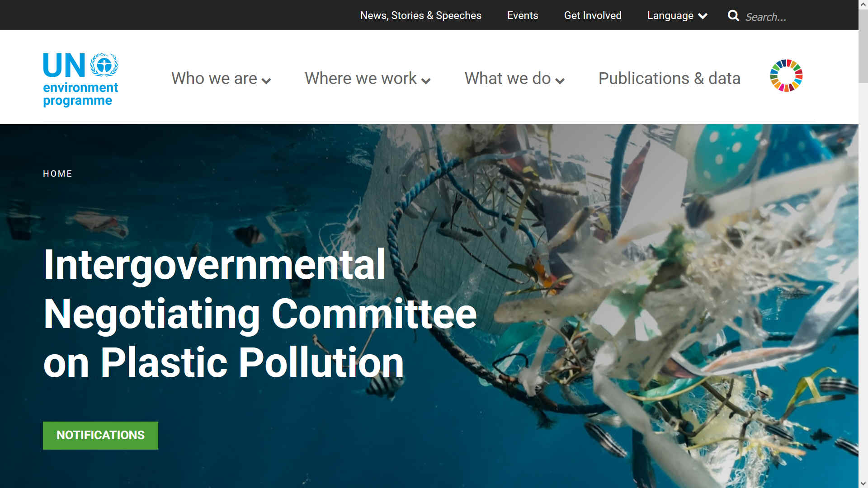Expand the Who we are menu
868x488 pixels.
(221, 79)
